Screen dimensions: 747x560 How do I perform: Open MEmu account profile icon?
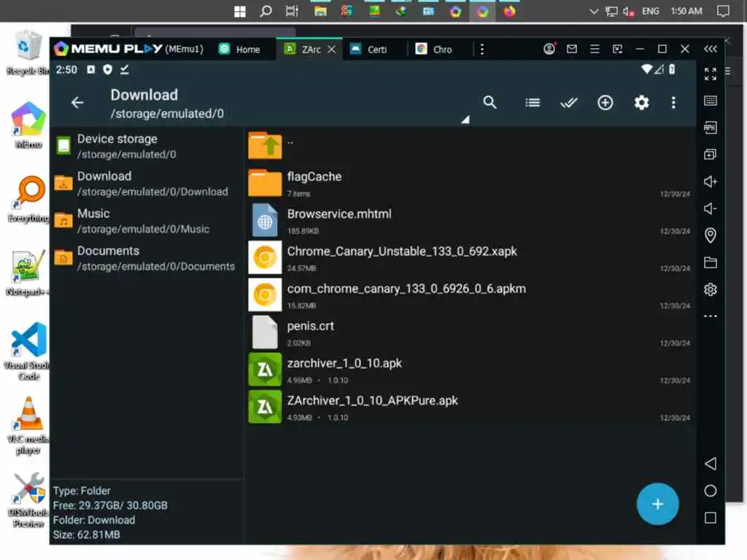pyautogui.click(x=549, y=49)
